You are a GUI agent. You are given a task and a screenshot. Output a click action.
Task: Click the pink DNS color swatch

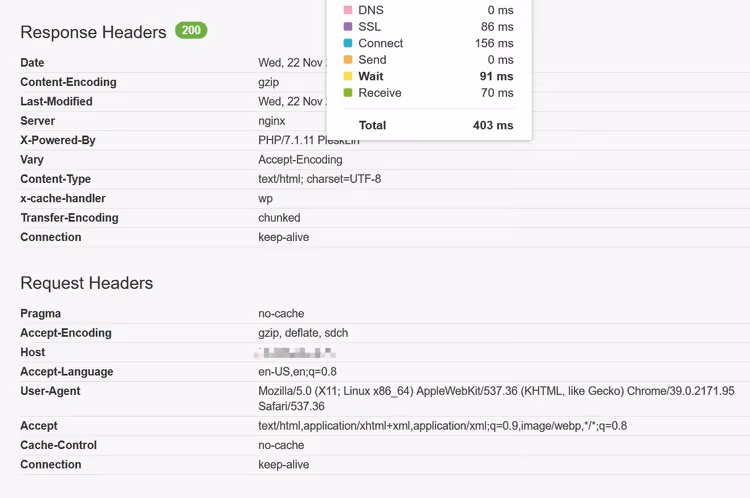click(348, 10)
